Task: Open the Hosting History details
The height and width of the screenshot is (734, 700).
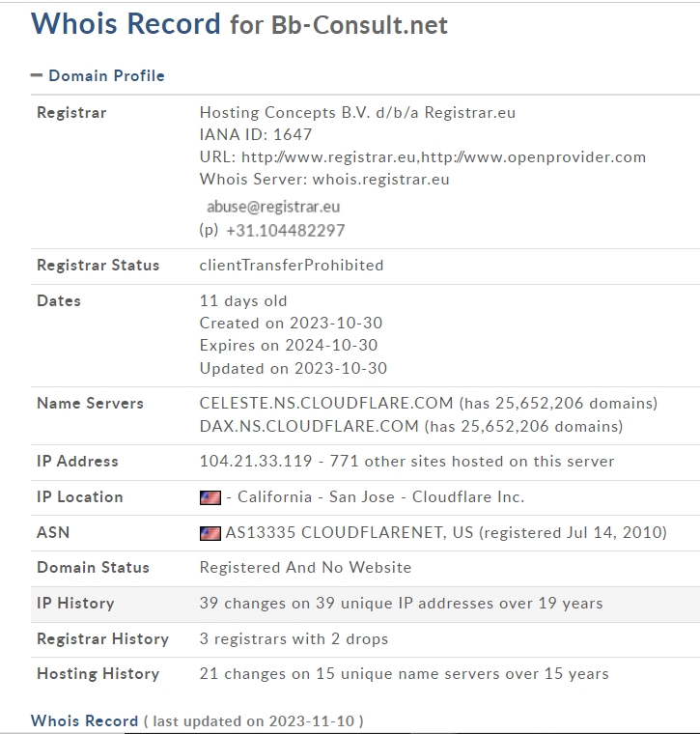Action: (x=404, y=673)
